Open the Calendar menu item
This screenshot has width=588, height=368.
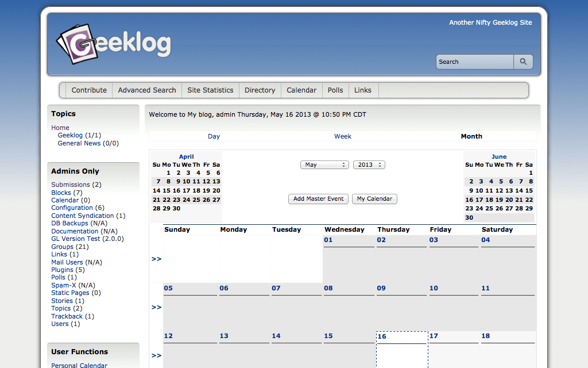tap(301, 90)
